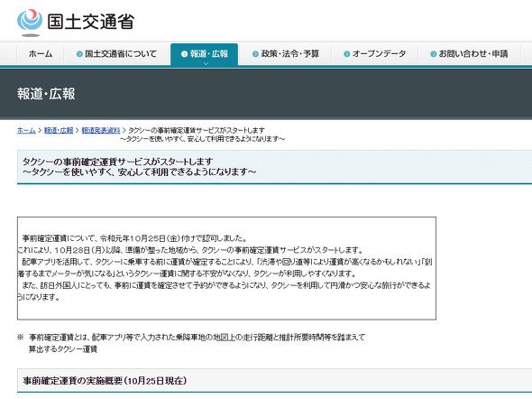Click the heading タクシーの事前確定運賃サービスがスタートします
The image size is (532, 399).
pyautogui.click(x=117, y=162)
